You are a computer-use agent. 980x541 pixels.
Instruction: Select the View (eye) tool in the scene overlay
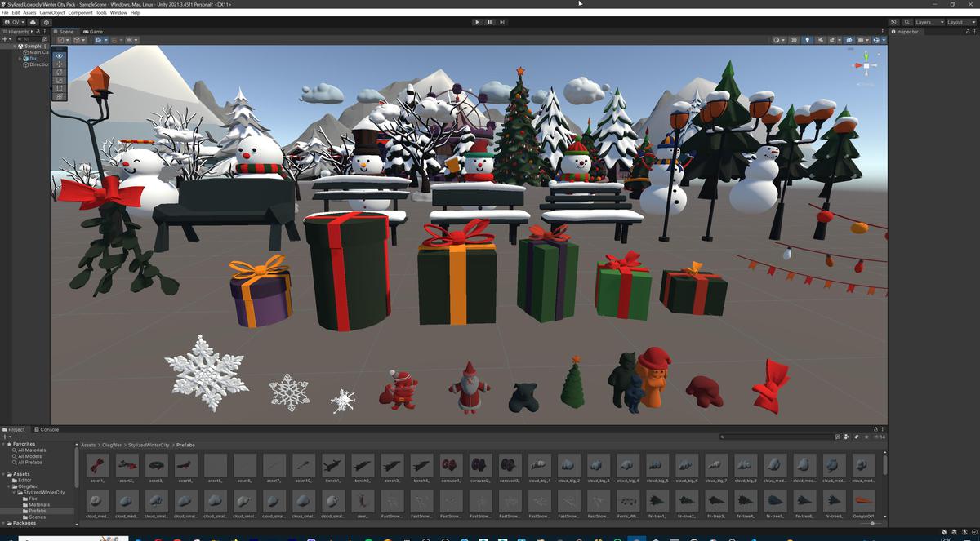[59, 55]
